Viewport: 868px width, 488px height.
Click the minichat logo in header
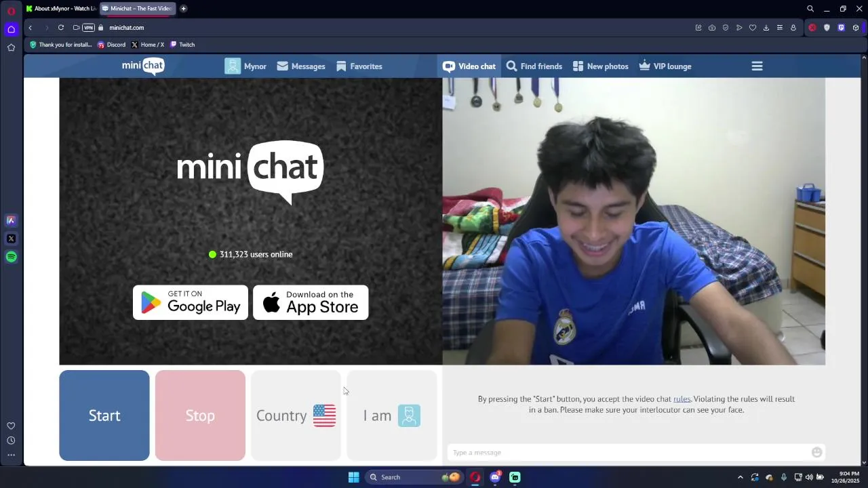coord(143,66)
